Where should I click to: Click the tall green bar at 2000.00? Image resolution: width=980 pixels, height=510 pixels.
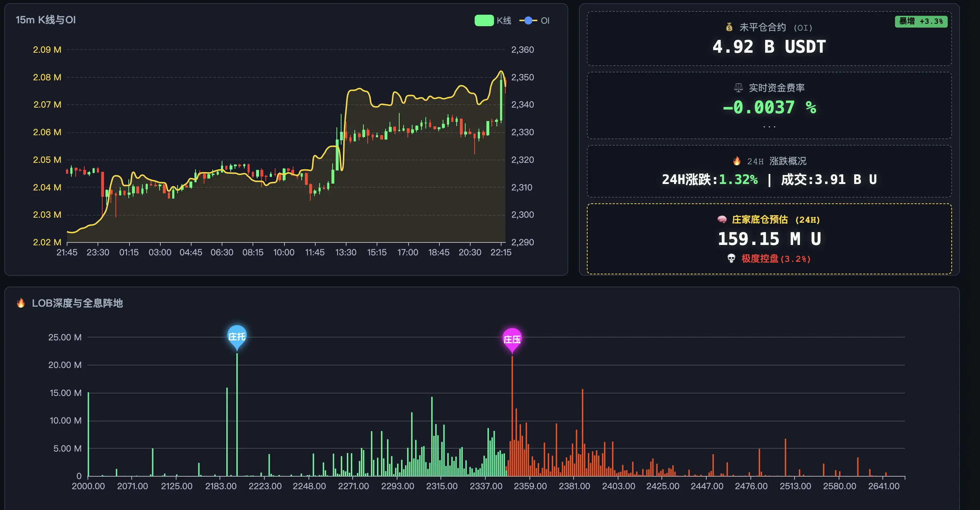88,434
